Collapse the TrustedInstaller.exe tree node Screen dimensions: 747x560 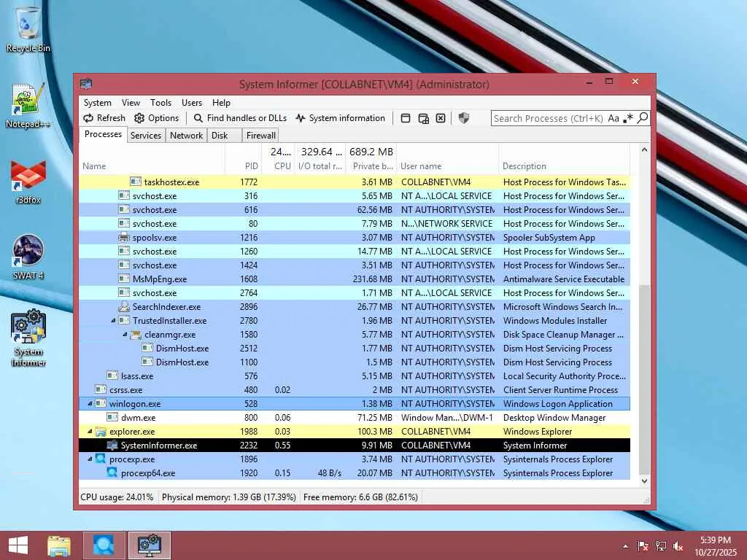(113, 321)
